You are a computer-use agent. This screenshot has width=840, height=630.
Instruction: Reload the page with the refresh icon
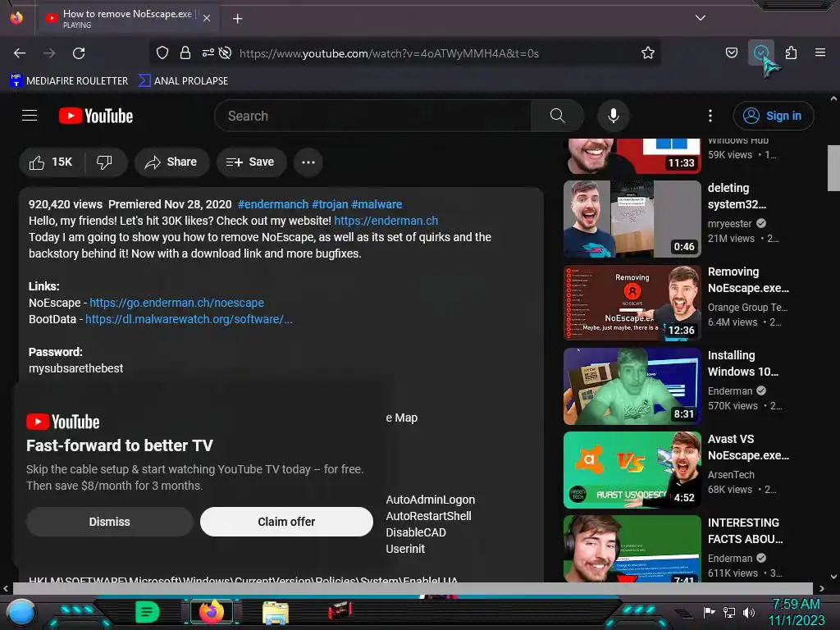tap(79, 53)
